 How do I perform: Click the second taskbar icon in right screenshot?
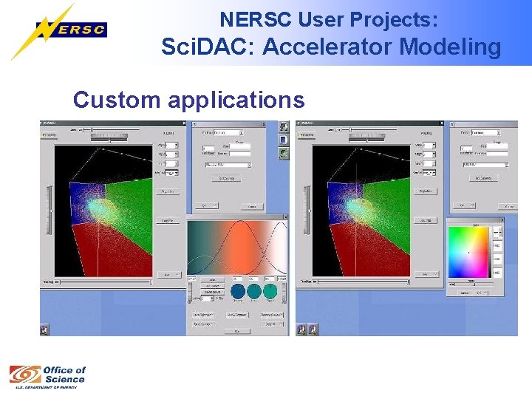[313, 330]
